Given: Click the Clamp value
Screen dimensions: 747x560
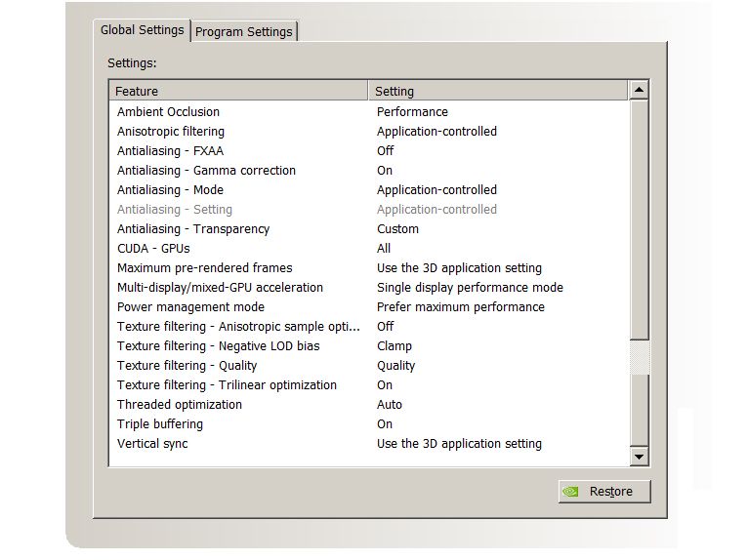Looking at the screenshot, I should point(394,346).
